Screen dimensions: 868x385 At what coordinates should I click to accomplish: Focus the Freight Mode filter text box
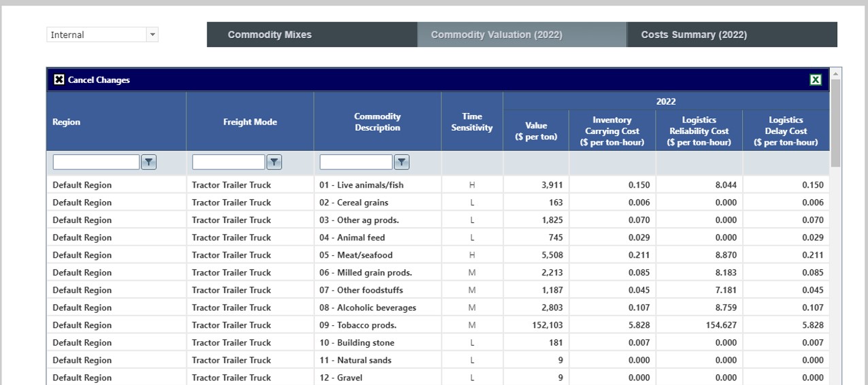point(229,162)
